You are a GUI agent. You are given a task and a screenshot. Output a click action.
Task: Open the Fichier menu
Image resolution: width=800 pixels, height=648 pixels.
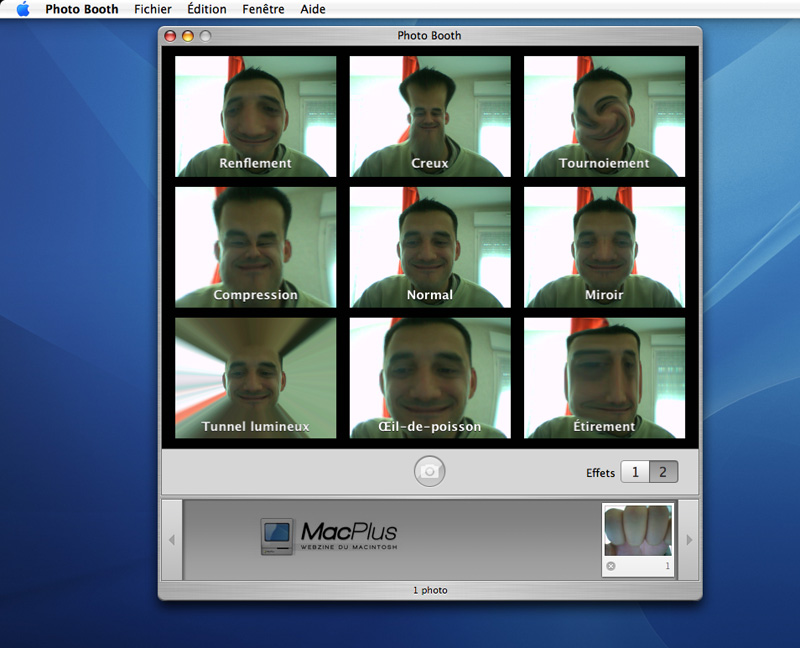pyautogui.click(x=153, y=9)
